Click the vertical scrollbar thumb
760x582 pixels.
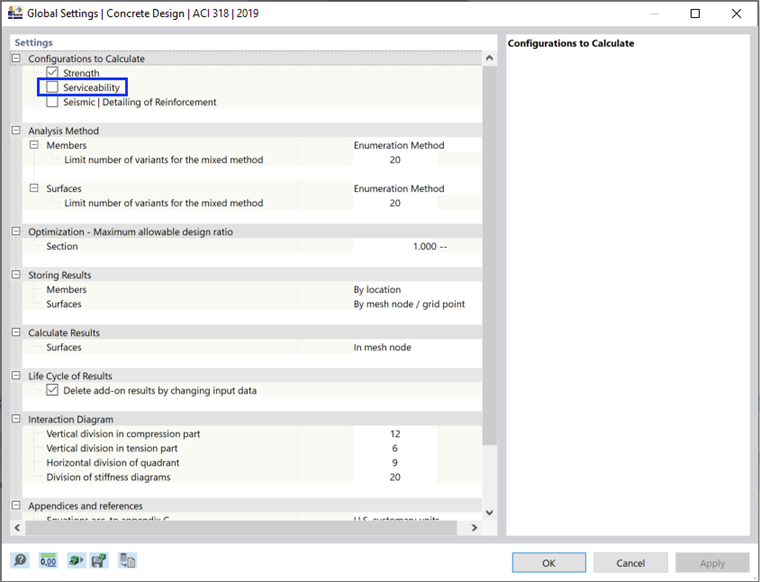click(490, 255)
